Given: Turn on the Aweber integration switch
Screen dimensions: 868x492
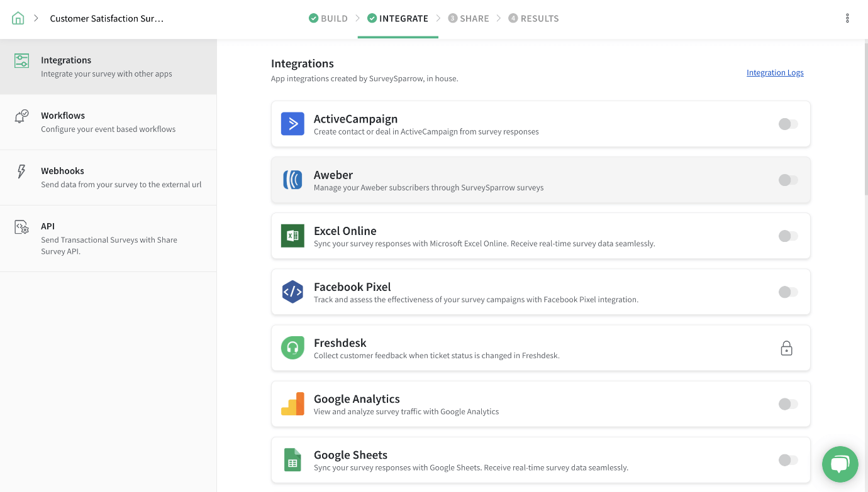Looking at the screenshot, I should coord(788,180).
